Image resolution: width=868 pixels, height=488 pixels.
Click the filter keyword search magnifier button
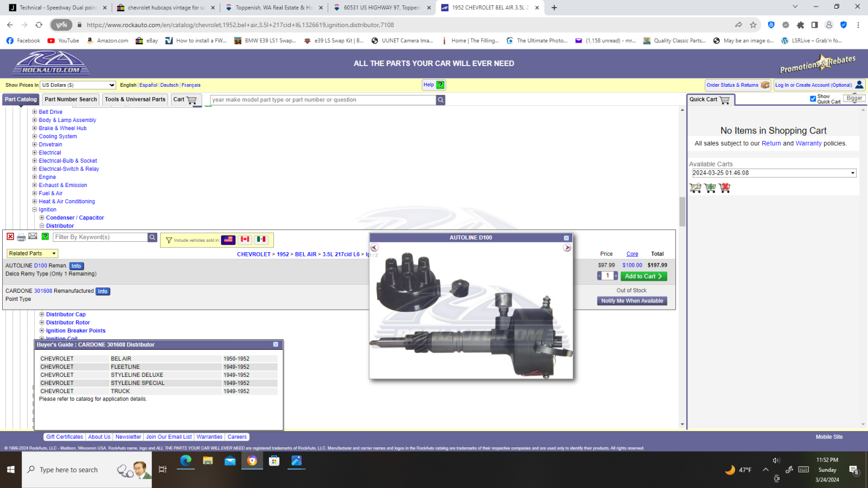[152, 237]
